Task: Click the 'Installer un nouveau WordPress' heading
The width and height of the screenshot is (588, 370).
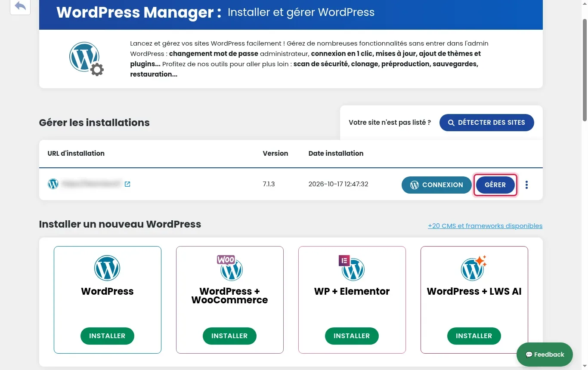Action: pyautogui.click(x=120, y=224)
